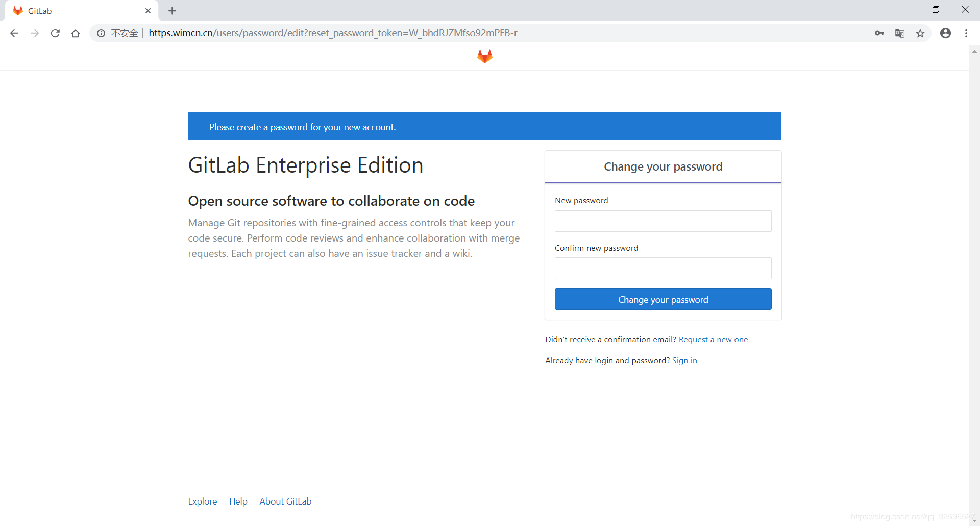Go back to previous page
Screen dimensions: 980x526
click(x=14, y=33)
